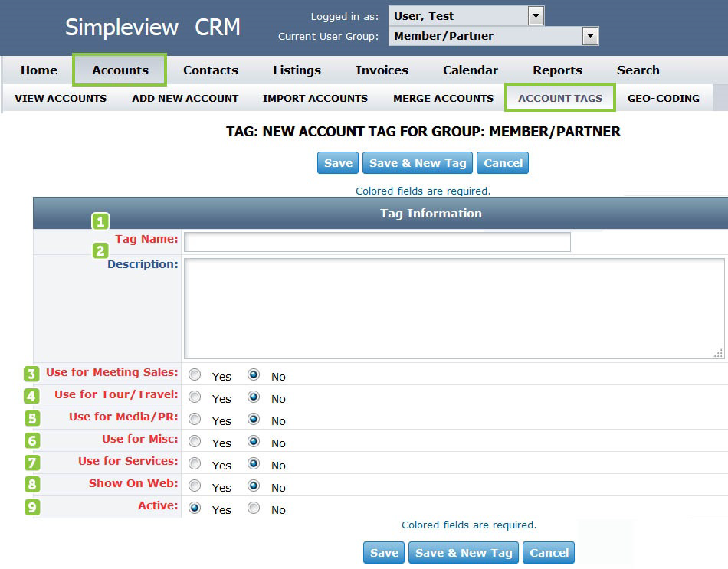The height and width of the screenshot is (569, 728).
Task: Click the page title New Account Tag heading
Action: pyautogui.click(x=423, y=132)
